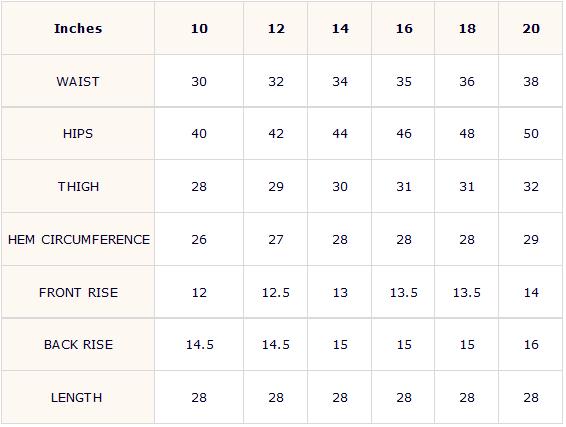
Task: Click front rise 14 under size 20
Action: [x=531, y=292]
